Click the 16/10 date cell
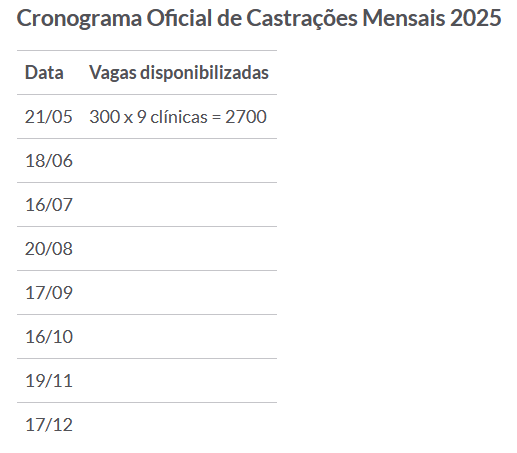This screenshot has width=517, height=453. 49,337
